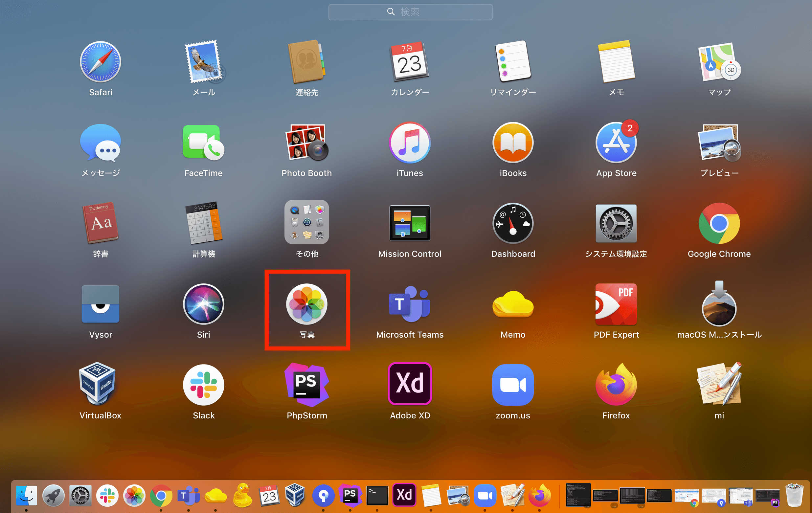812x513 pixels.
Task: Open the 写真 (Photos) app in Launchpad
Action: point(306,304)
